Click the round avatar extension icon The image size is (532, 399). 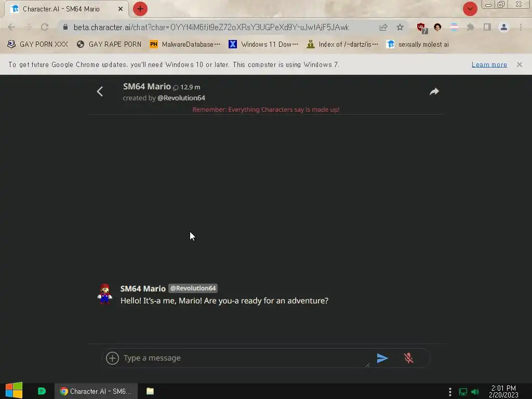(x=437, y=27)
